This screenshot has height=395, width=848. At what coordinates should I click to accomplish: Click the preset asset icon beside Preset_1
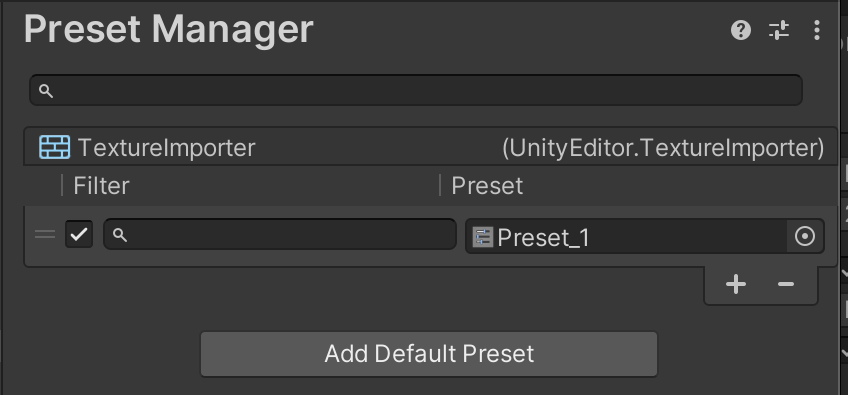tap(482, 237)
